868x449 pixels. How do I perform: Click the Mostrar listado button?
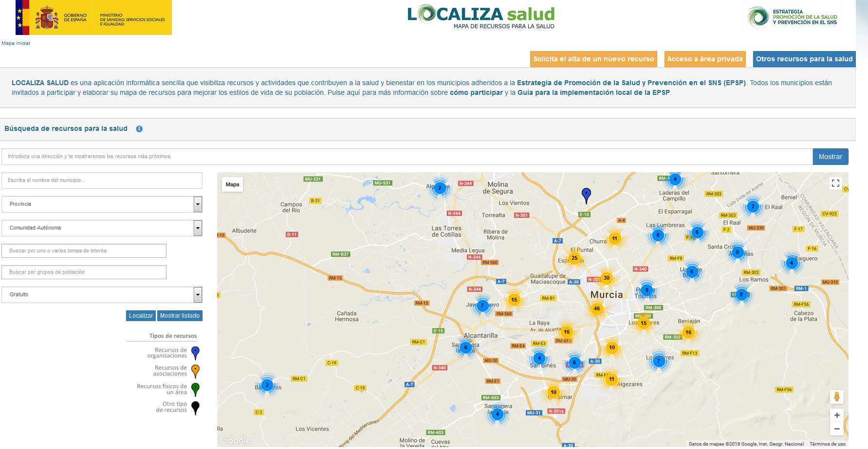(x=180, y=316)
